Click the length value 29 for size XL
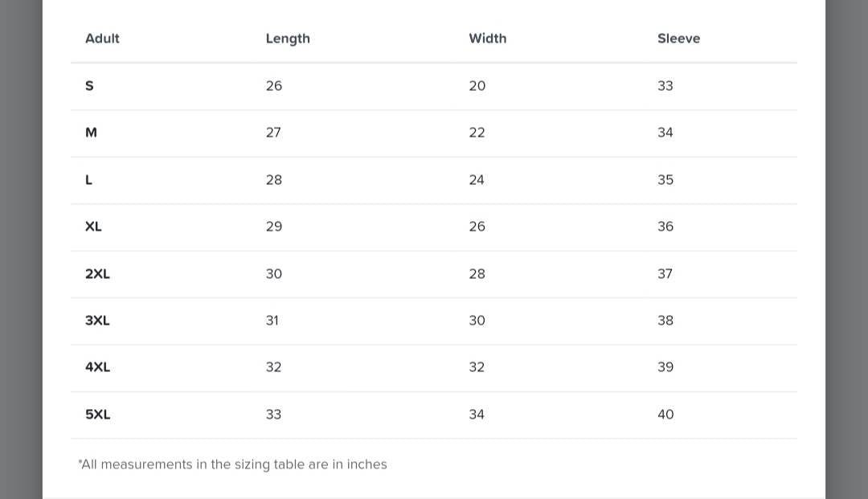The image size is (868, 499). pyautogui.click(x=274, y=227)
